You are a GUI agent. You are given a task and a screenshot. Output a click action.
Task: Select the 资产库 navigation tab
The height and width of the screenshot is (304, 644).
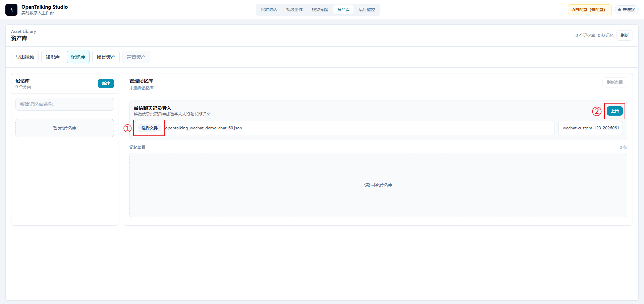pos(343,10)
